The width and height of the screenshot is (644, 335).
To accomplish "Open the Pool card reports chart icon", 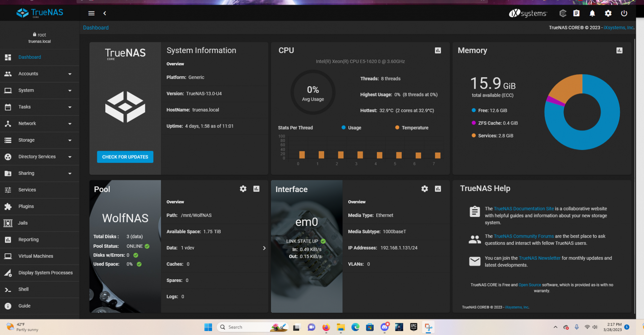I will click(256, 189).
